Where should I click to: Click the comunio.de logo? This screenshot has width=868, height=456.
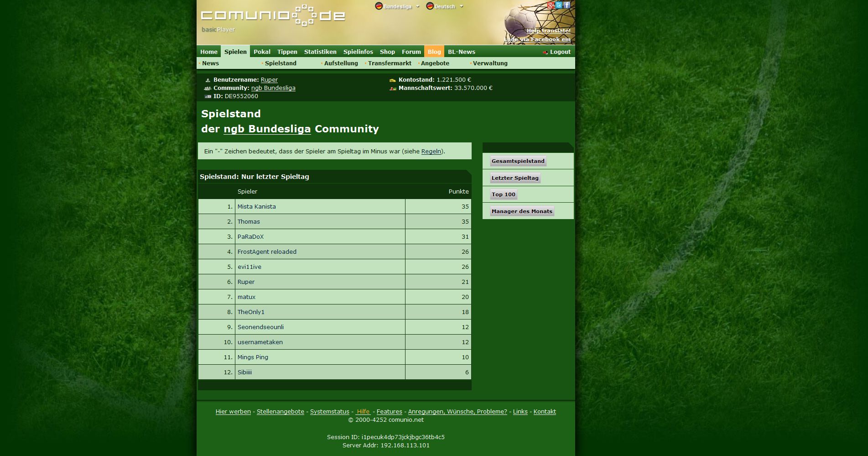click(273, 16)
